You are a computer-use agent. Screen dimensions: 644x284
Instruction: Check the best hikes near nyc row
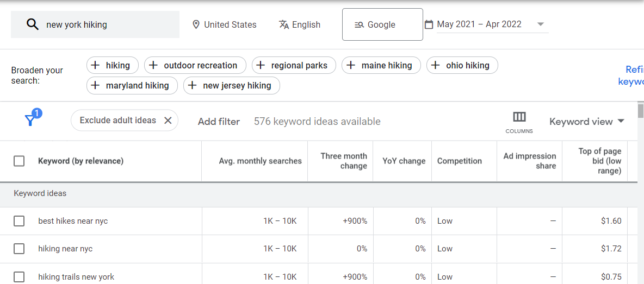tap(19, 221)
